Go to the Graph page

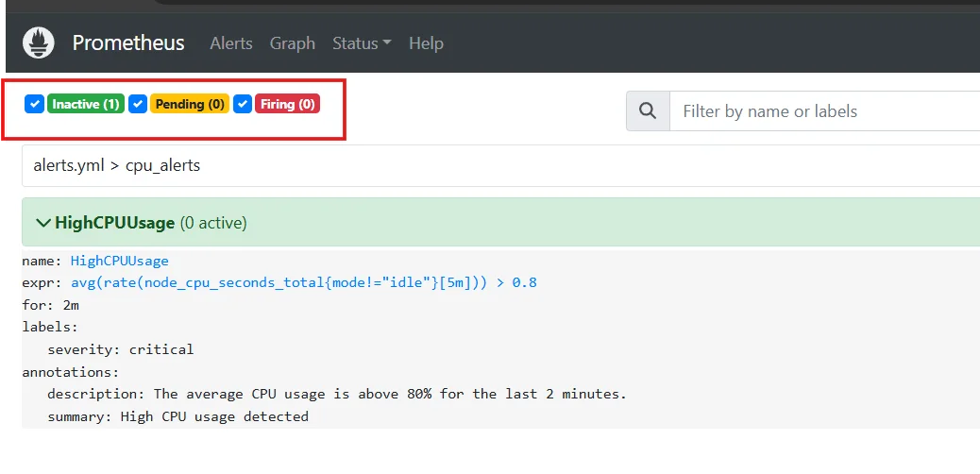pos(293,43)
